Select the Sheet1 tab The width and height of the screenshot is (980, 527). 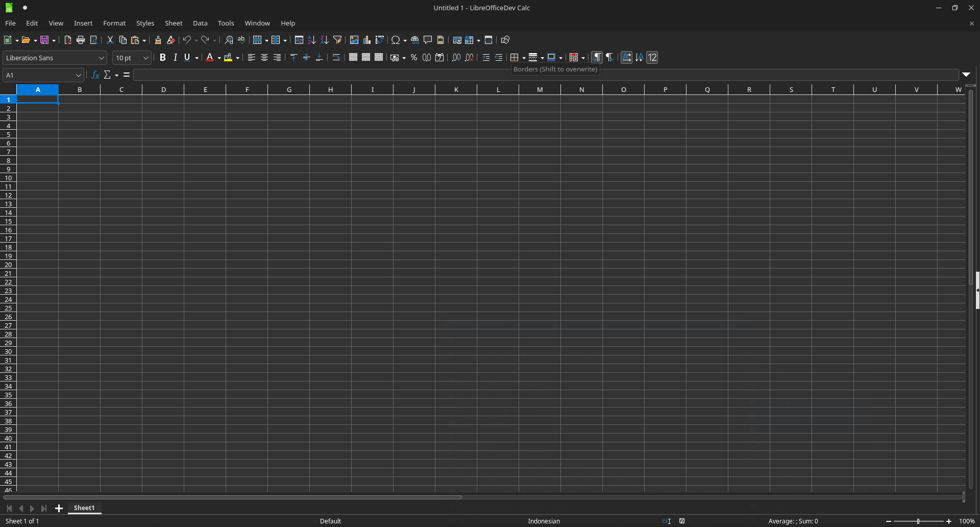tap(84, 508)
